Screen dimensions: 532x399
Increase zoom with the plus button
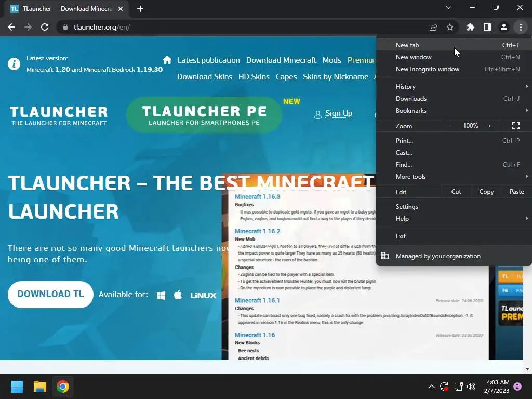pyautogui.click(x=489, y=126)
